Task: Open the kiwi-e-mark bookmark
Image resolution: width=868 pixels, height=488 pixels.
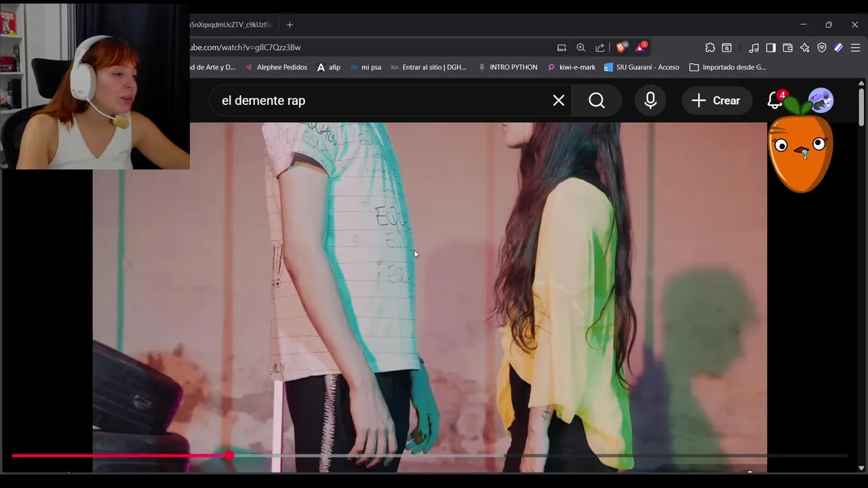Action: 571,67
